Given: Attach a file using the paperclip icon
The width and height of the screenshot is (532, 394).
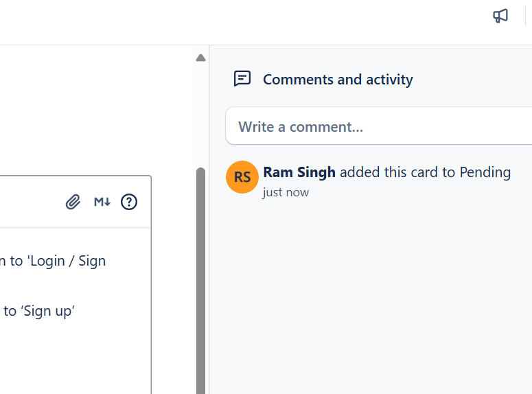Looking at the screenshot, I should [x=73, y=202].
